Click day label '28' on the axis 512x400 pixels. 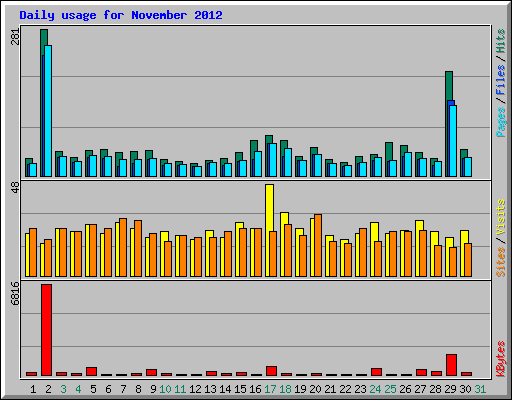[435, 389]
